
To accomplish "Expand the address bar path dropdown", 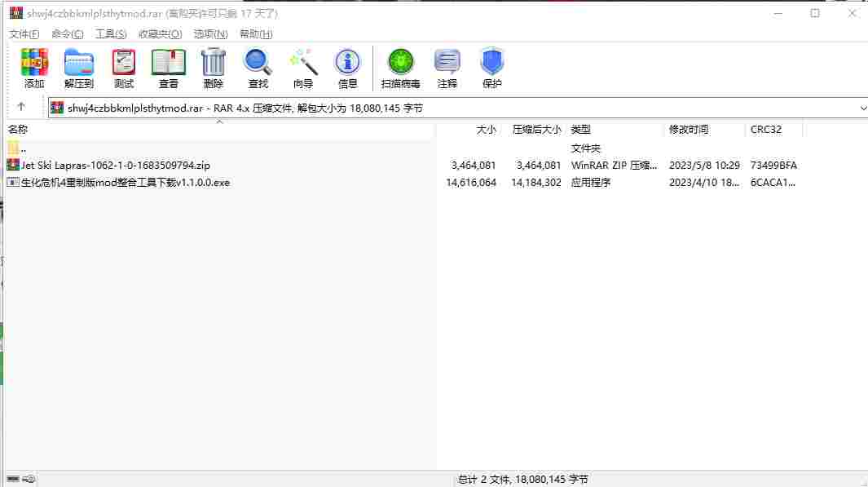I will 862,108.
